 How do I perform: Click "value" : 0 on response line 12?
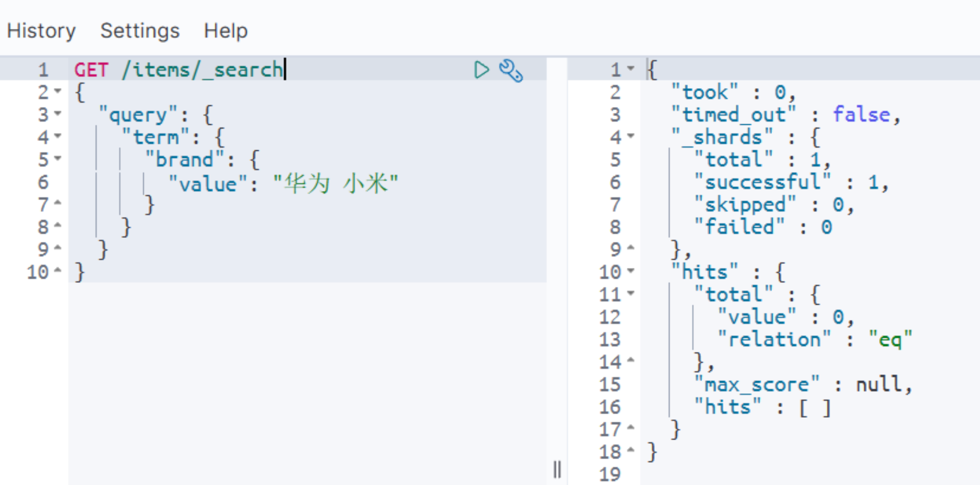pos(785,317)
